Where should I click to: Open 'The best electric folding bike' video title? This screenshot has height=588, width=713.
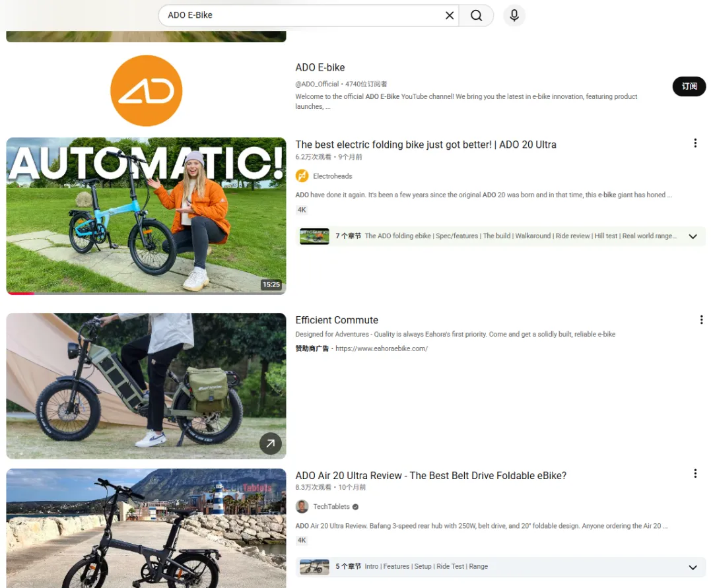pos(426,145)
